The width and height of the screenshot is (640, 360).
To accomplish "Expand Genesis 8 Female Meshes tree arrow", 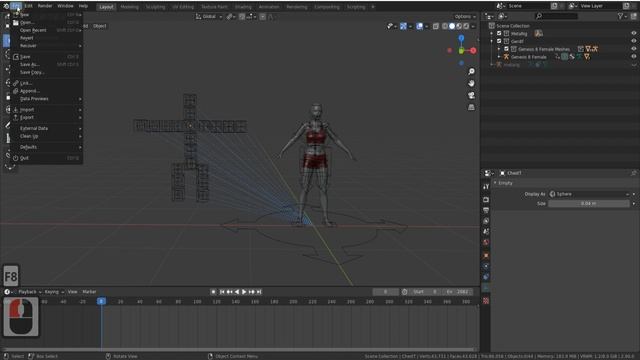I will click(499, 49).
